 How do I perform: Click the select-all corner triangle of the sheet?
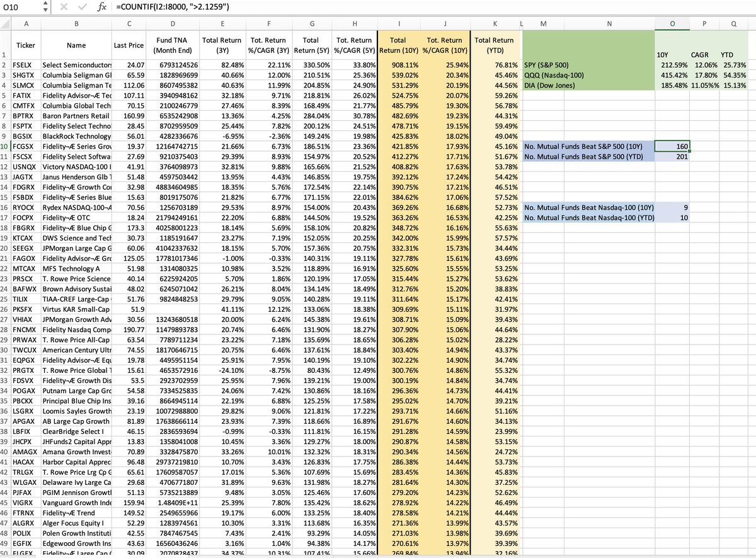6,24
